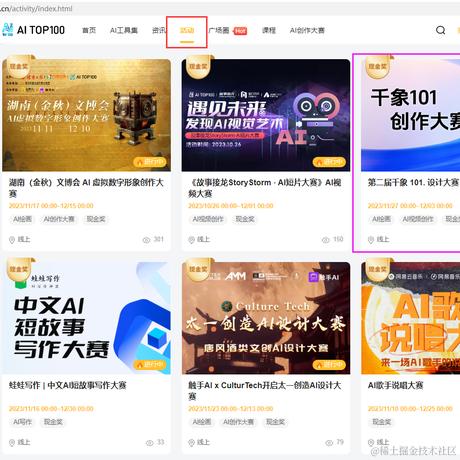Image resolution: width=460 pixels, height=460 pixels.
Task: Open title 湖南（金秋）文博会 AI 虚拟数字形象创作大赛
Action: [x=86, y=188]
